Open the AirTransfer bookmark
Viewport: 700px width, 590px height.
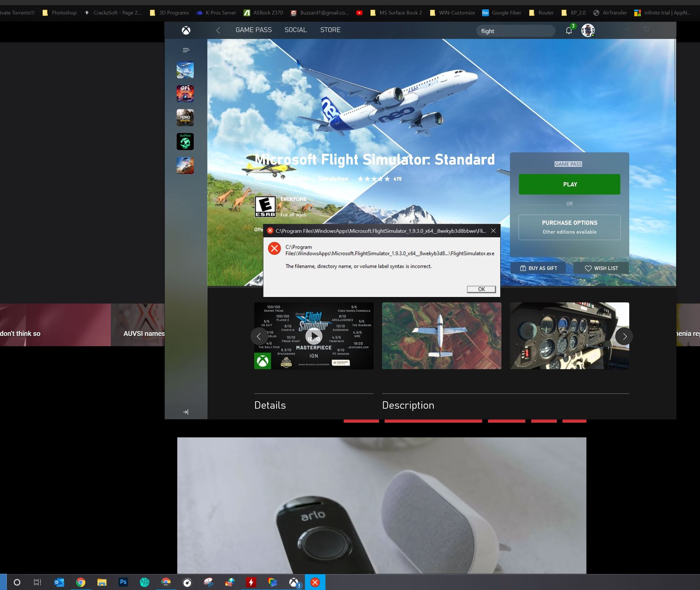coord(610,13)
